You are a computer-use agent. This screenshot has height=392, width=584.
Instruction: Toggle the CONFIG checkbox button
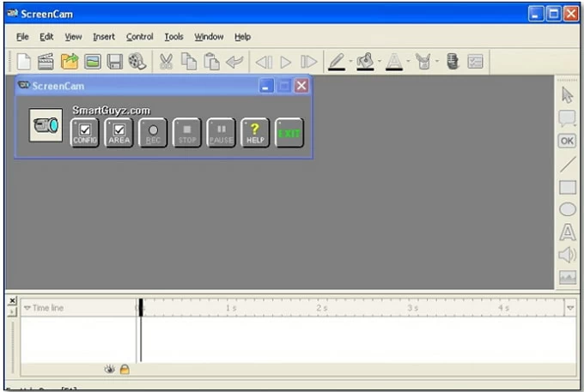point(85,132)
